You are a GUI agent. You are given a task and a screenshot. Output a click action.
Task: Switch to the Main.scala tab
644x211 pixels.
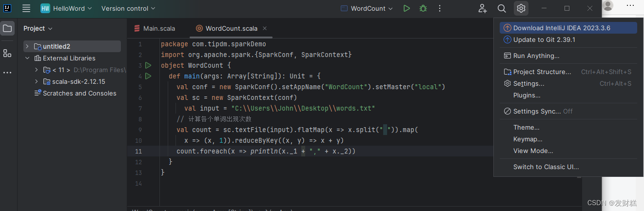pos(155,28)
